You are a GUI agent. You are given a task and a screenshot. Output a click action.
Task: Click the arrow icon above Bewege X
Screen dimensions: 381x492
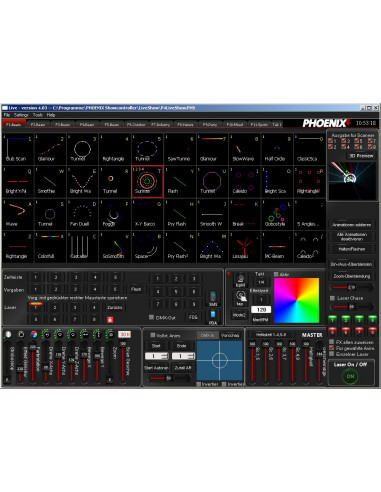85,334
